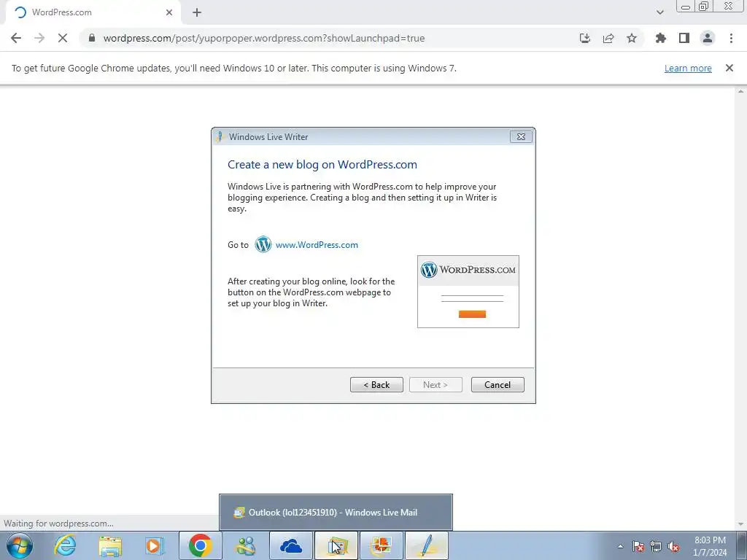Click the muted volume tray icon

tap(673, 547)
